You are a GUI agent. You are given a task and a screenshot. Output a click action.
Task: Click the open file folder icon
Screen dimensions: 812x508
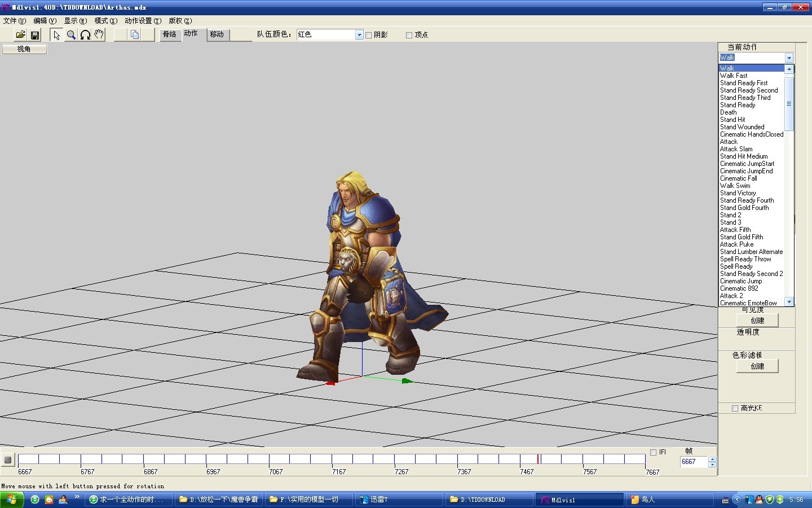(20, 35)
